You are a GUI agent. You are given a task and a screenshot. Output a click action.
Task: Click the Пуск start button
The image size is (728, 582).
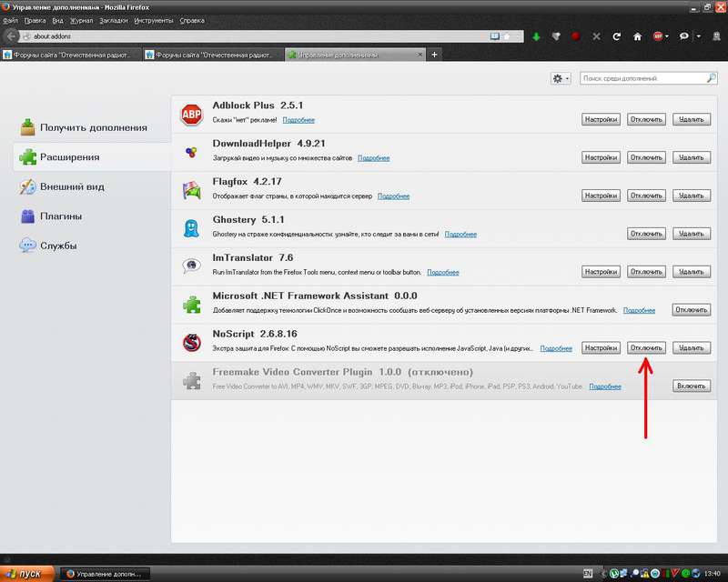point(27,574)
